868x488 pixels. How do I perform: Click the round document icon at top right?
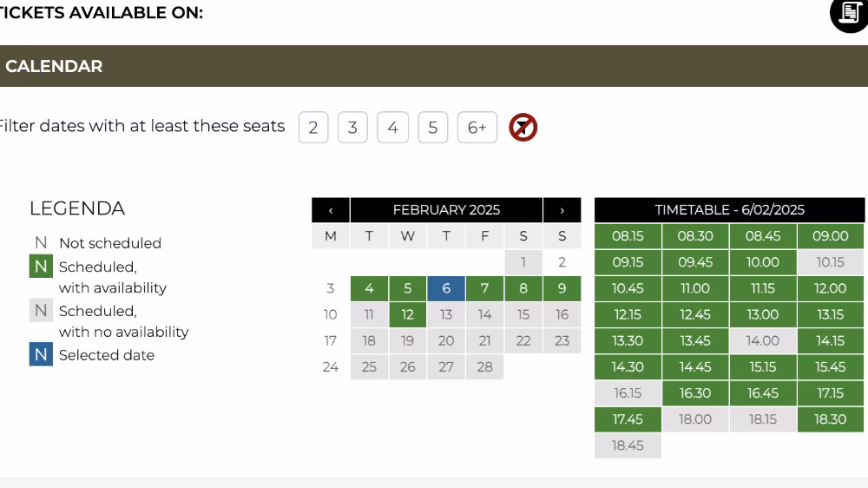point(848,14)
